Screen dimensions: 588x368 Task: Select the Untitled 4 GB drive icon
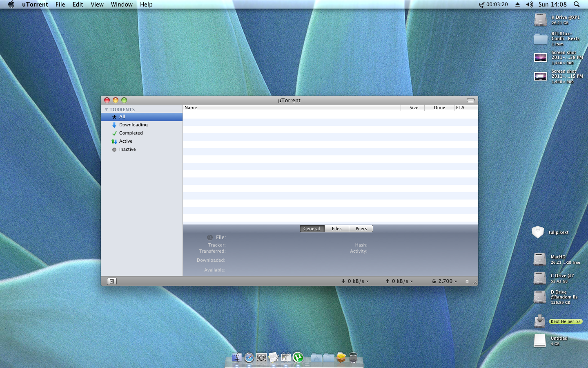click(x=540, y=341)
